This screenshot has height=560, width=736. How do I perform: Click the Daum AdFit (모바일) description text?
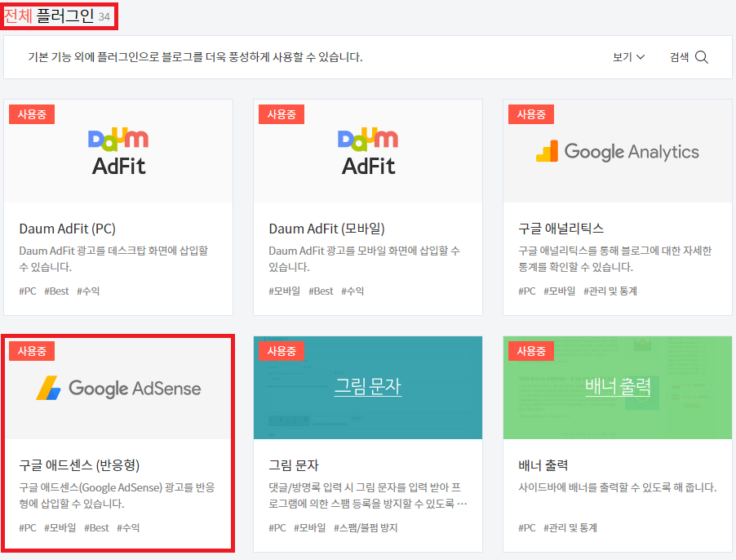coord(364,259)
